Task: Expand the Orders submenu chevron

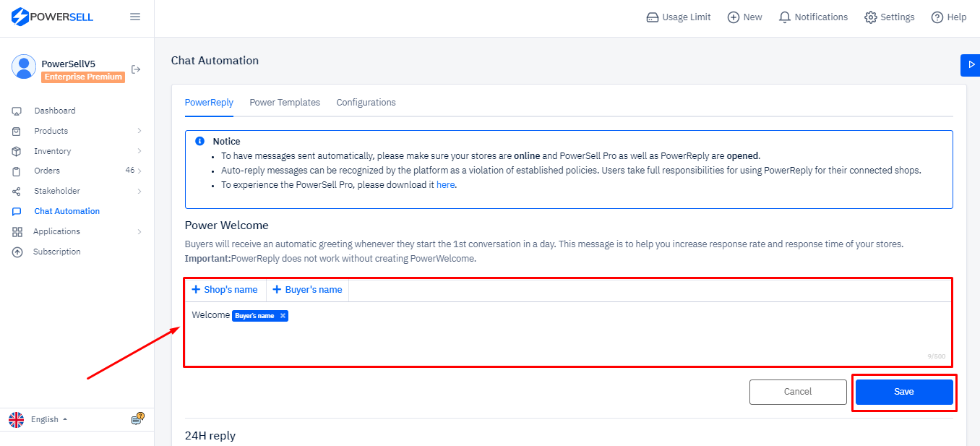Action: 139,171
